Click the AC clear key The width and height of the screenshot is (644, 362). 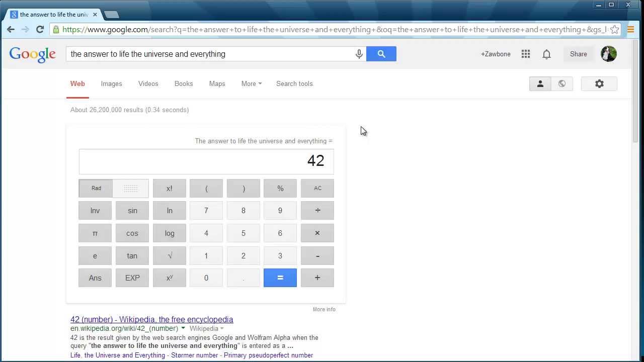[317, 188]
